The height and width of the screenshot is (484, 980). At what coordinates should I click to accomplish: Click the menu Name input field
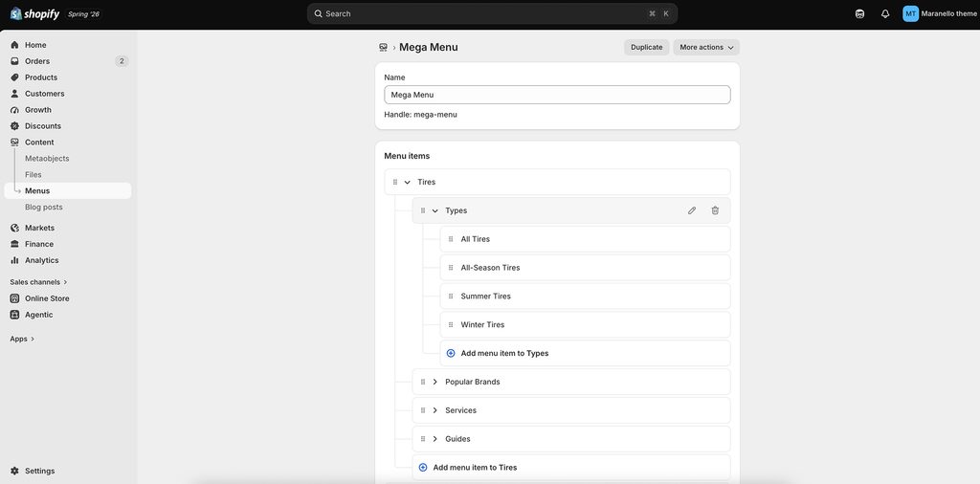557,95
